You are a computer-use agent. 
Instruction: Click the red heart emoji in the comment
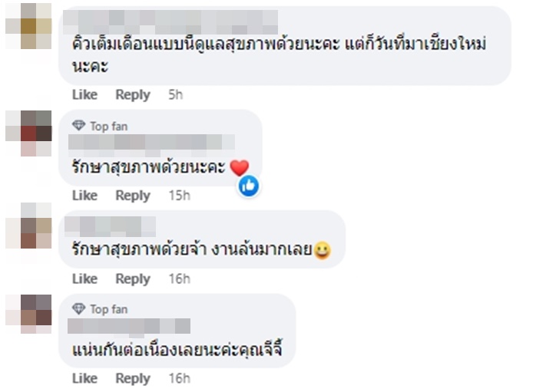(x=240, y=167)
